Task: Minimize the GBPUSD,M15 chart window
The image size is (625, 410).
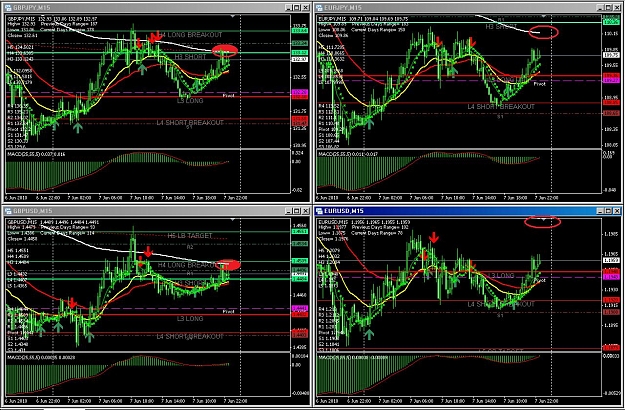Action: [x=289, y=211]
